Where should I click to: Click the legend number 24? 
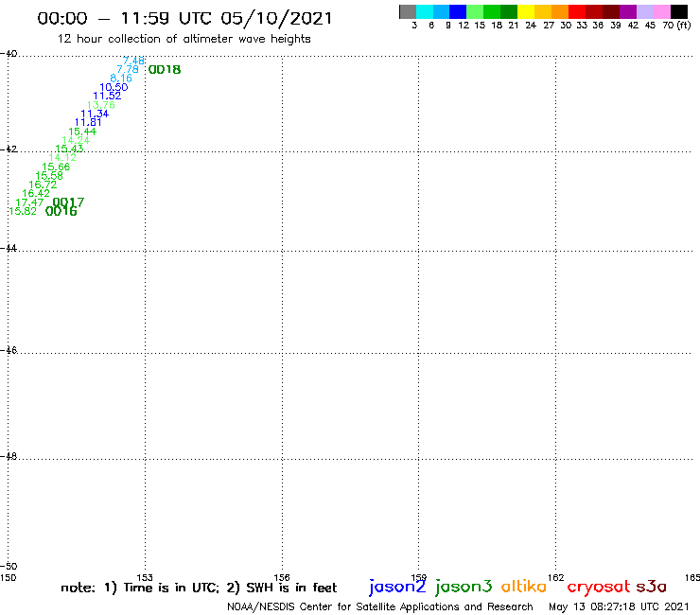coord(531,26)
